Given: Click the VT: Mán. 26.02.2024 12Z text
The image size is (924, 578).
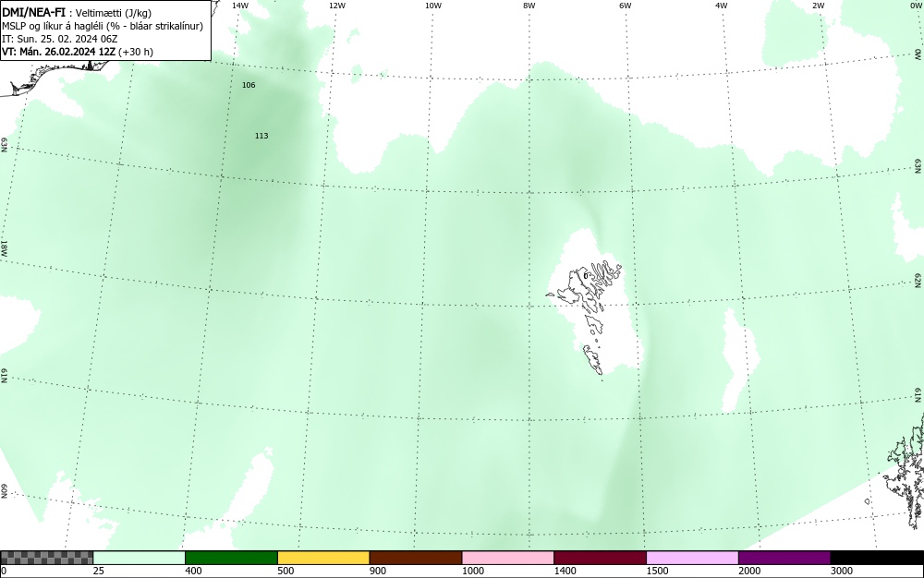Looking at the screenshot, I should (x=59, y=52).
